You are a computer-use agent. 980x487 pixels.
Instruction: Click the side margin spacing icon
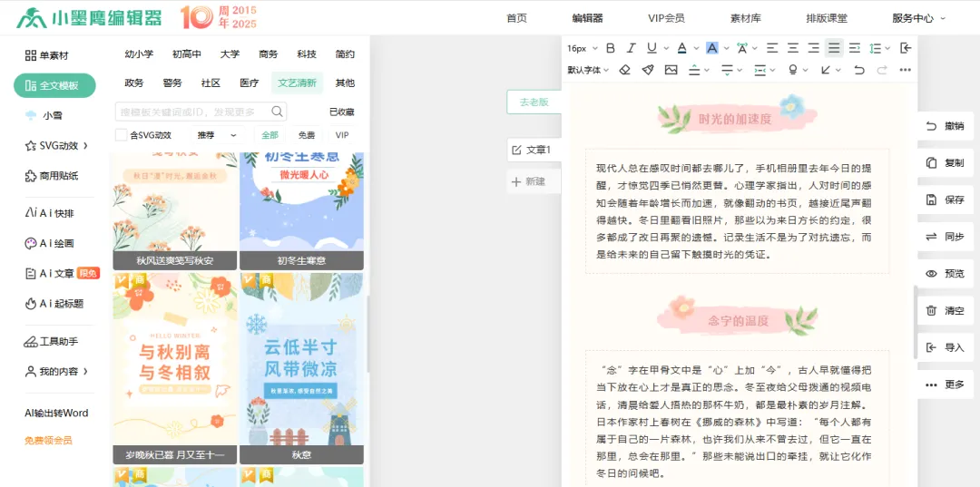760,70
